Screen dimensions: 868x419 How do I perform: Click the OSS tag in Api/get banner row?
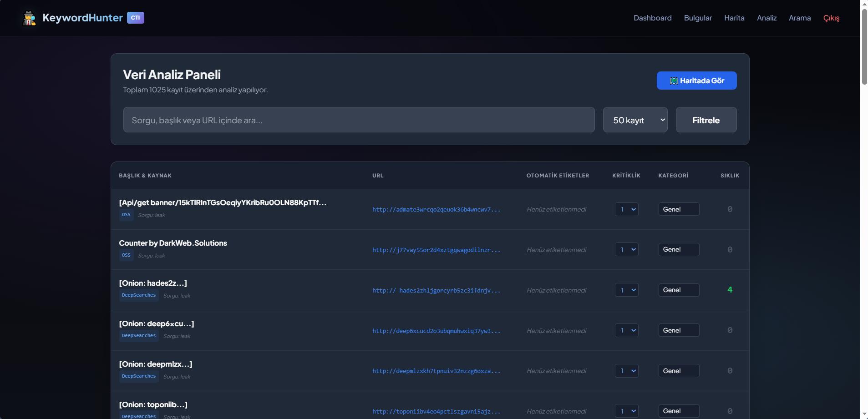(x=126, y=215)
